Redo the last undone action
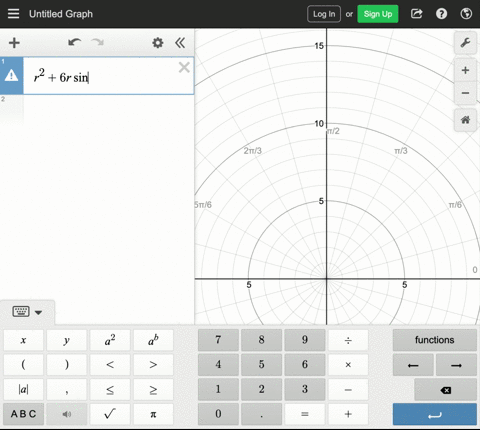Image resolution: width=480 pixels, height=430 pixels. [x=97, y=42]
